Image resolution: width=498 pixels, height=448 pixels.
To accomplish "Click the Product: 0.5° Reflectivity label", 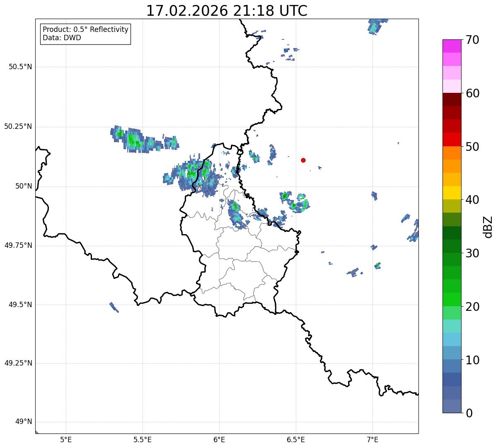I will click(x=85, y=29).
